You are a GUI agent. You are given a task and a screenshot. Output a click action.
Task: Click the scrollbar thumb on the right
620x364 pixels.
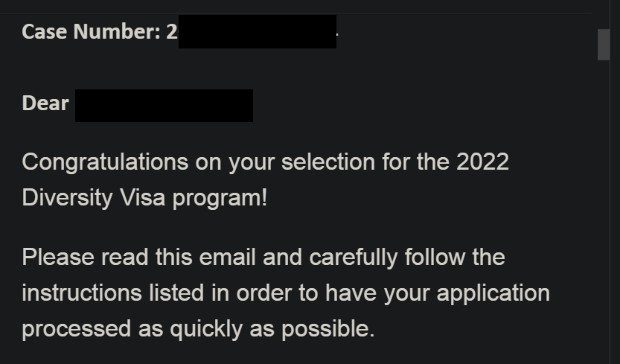point(604,44)
